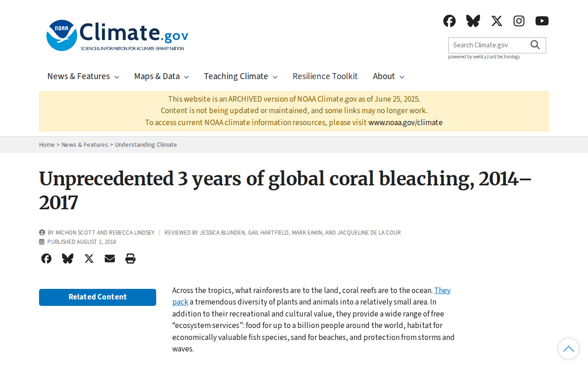Screen dimensions: 588x368
Task: Go to the Resilience Toolkit menu item
Action: pos(325,76)
